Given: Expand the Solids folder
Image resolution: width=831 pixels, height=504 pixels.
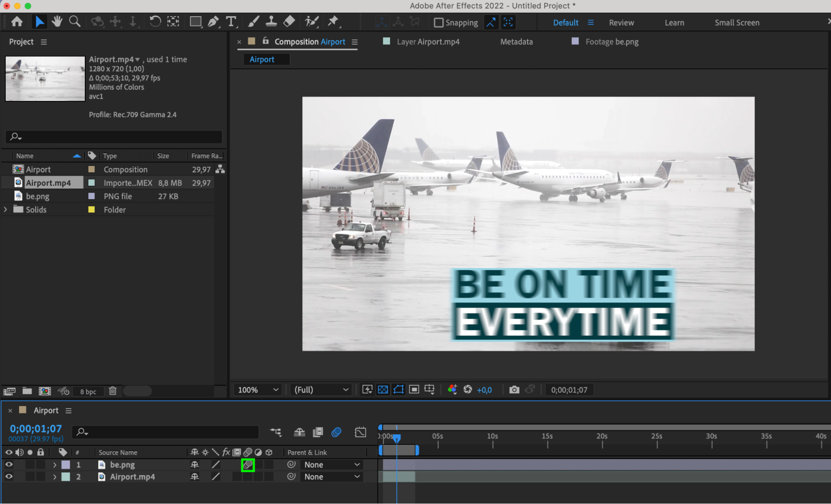Looking at the screenshot, I should pos(5,209).
